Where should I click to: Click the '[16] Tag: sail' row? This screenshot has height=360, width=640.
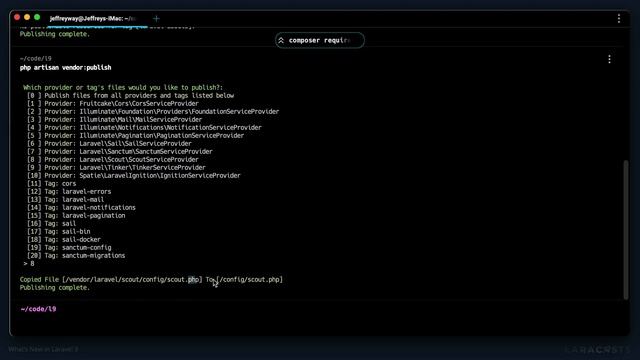pos(51,224)
